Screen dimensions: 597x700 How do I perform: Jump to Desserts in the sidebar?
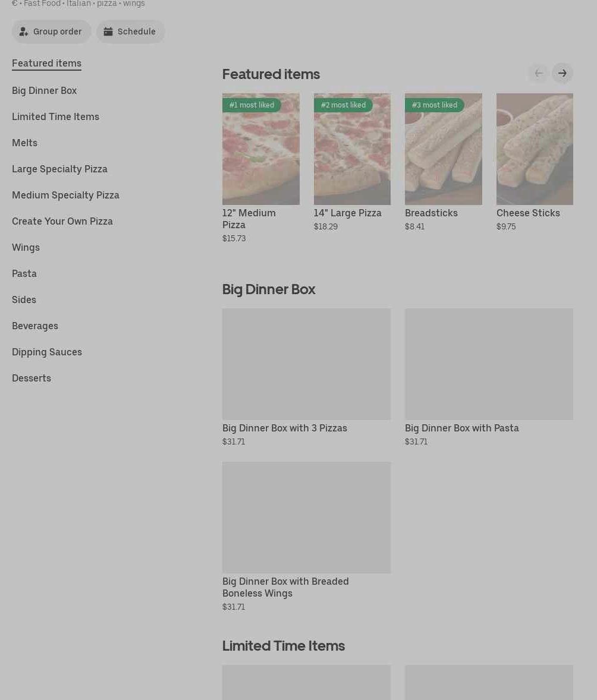pos(32,378)
